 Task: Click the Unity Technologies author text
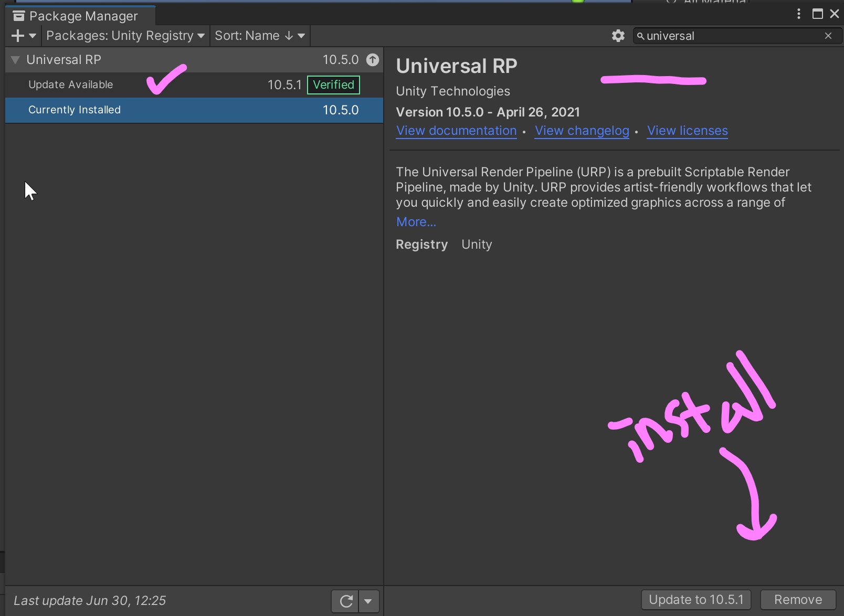453,91
